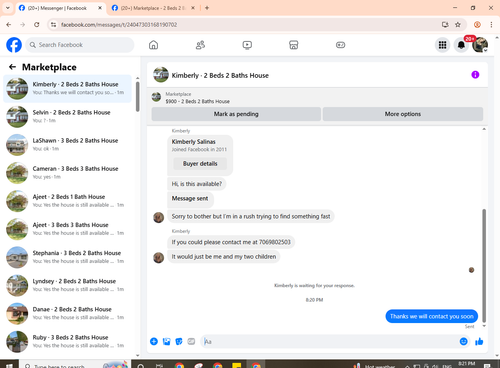Click the Windows Start button
The width and height of the screenshot is (500, 368).
coord(9,365)
